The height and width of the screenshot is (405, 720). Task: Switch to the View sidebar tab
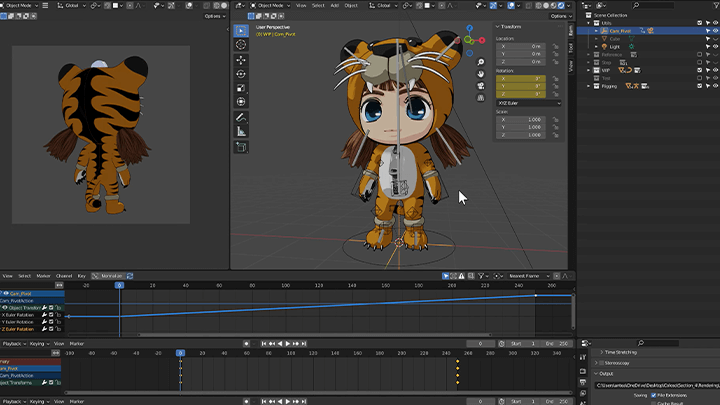coord(571,66)
